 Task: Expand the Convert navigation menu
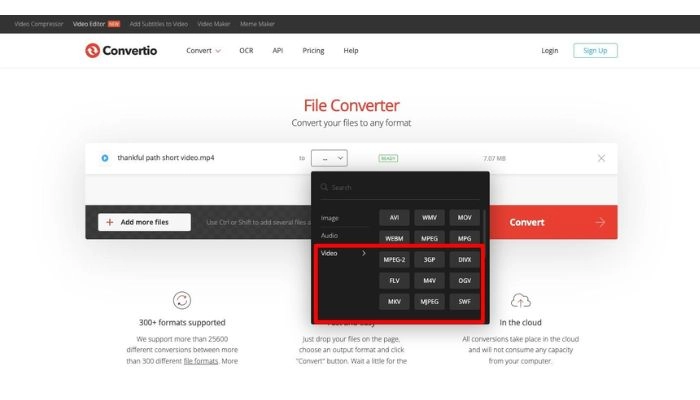[x=204, y=50]
